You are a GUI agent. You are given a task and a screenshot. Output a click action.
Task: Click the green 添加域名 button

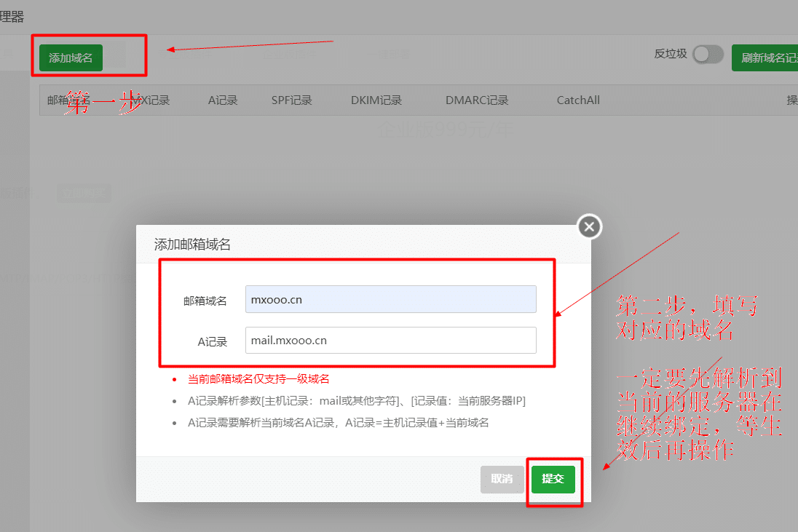(71, 58)
